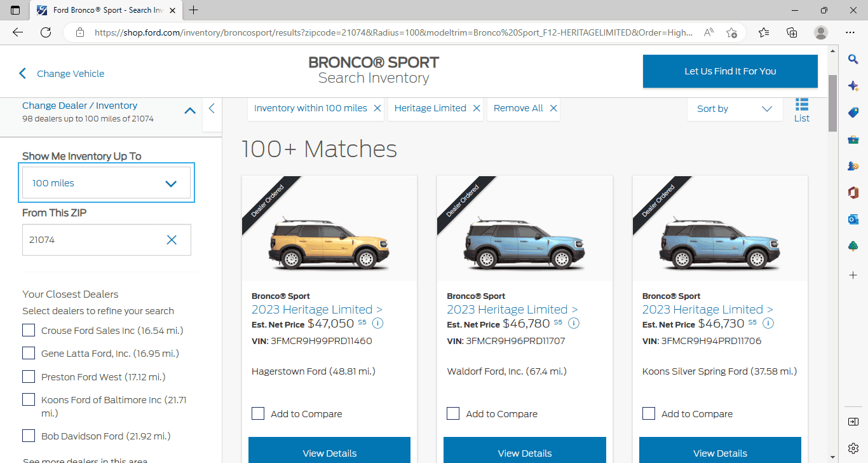This screenshot has width=868, height=463.
Task: Click the browser refresh icon
Action: (44, 32)
